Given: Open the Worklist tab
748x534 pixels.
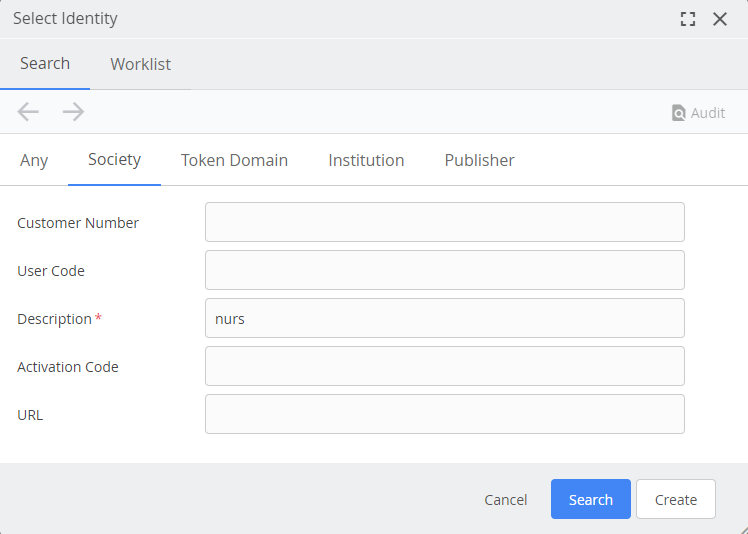Looking at the screenshot, I should (x=140, y=64).
